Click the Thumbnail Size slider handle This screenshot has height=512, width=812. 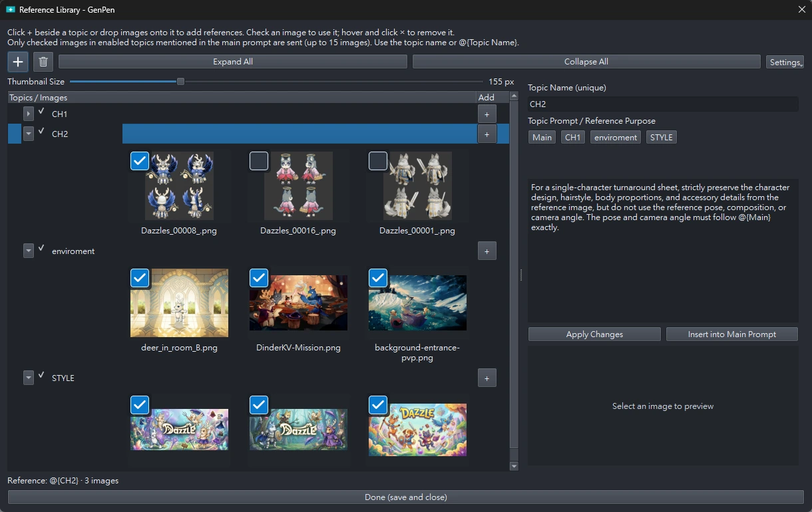[180, 82]
